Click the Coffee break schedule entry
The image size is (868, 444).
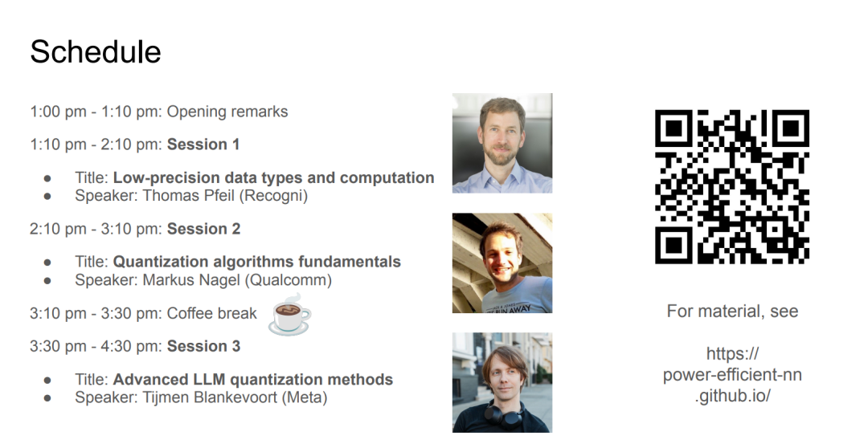pyautogui.click(x=143, y=313)
